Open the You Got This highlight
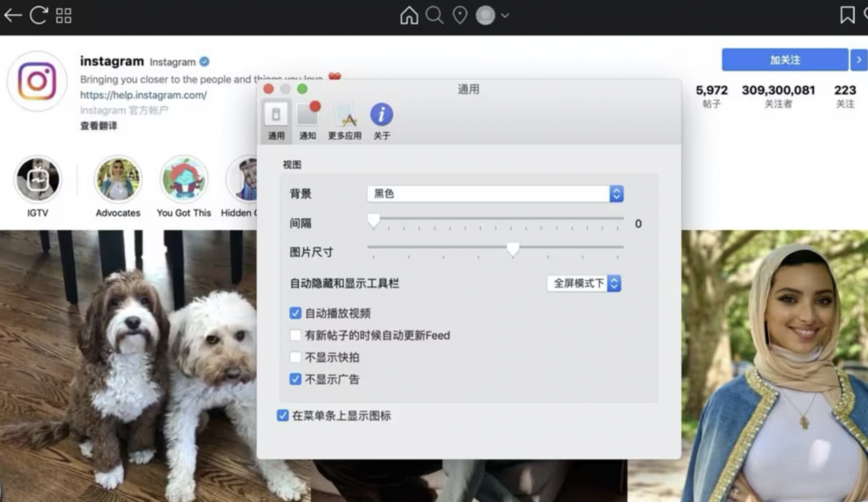 coord(184,180)
